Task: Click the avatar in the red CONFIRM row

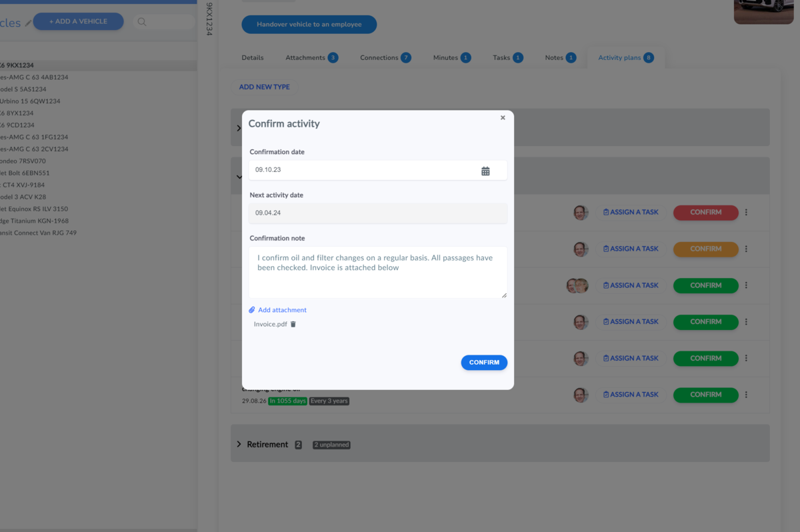Action: pyautogui.click(x=581, y=213)
